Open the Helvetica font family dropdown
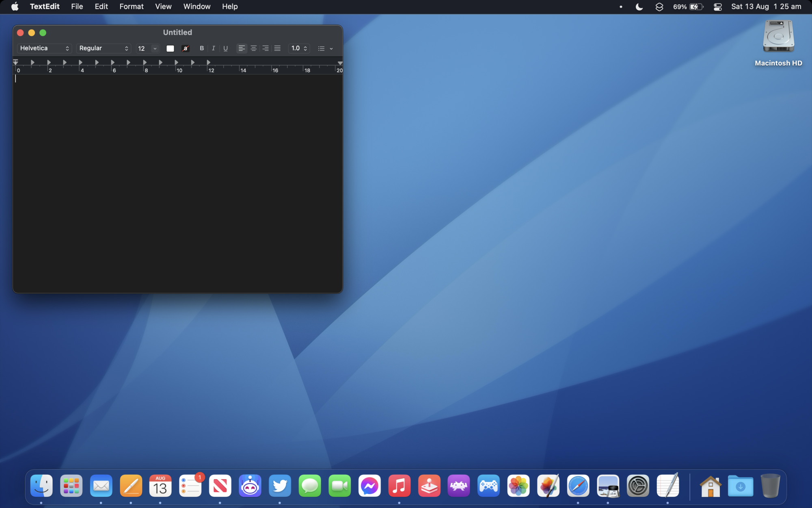 coord(44,48)
